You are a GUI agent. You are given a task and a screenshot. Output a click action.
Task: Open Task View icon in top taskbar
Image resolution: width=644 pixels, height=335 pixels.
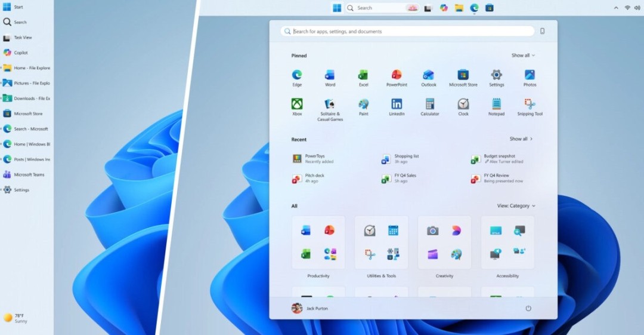[x=428, y=8]
